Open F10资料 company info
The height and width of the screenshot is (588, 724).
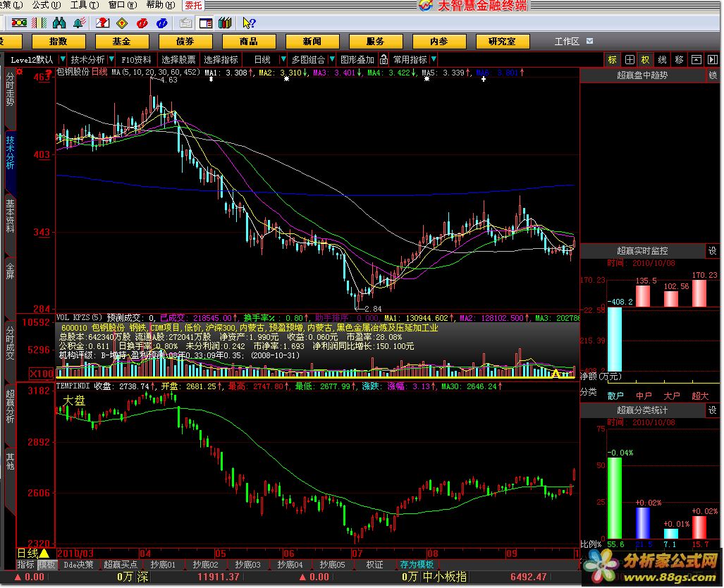[136, 60]
